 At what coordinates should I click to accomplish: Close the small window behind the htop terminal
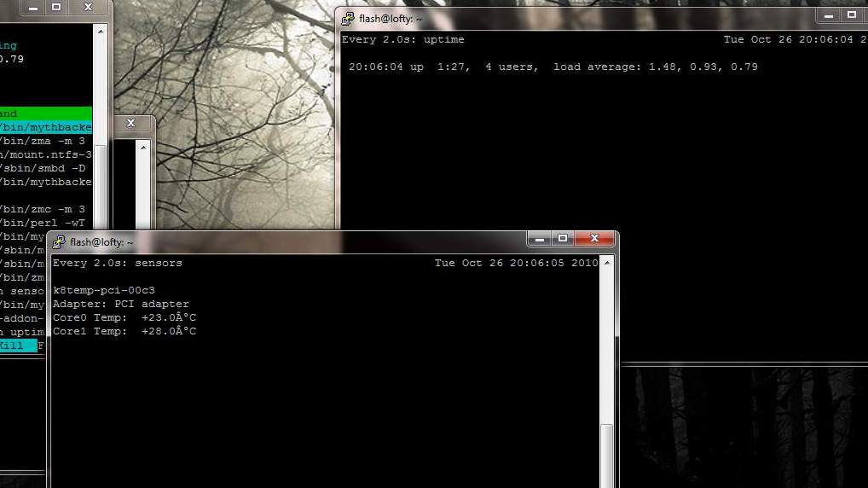point(130,123)
